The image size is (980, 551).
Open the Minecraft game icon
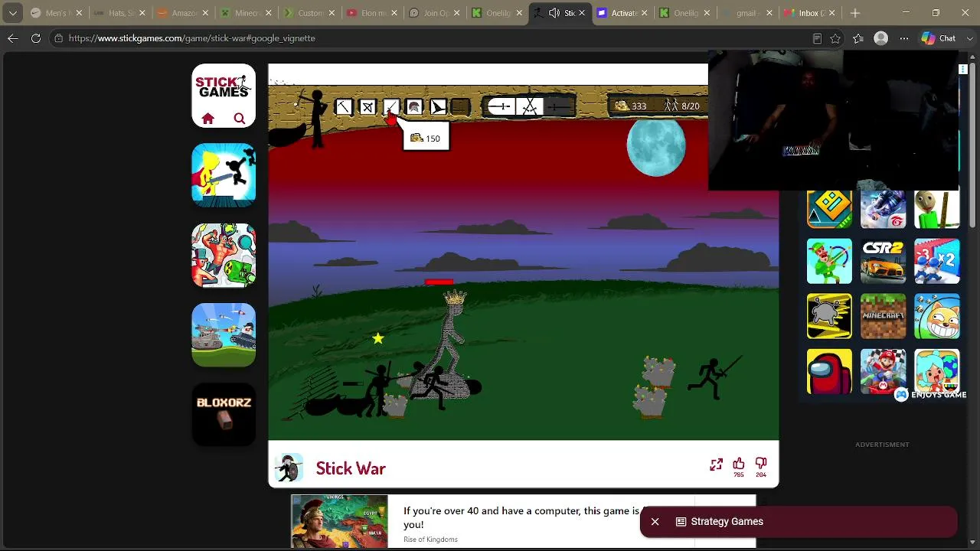[x=883, y=316]
